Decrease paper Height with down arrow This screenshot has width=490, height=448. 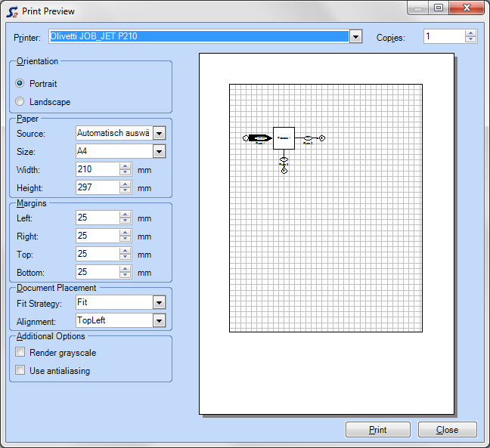125,190
